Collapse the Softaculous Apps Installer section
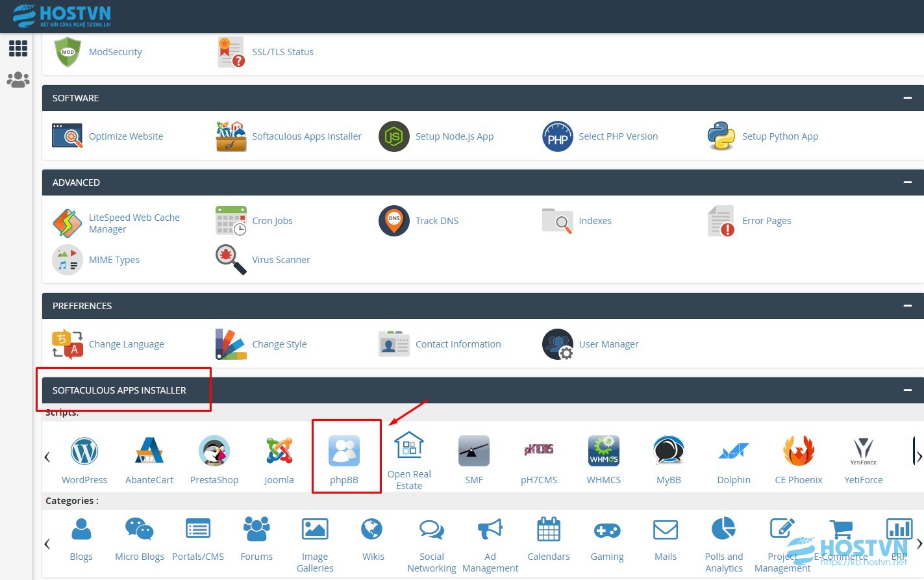 (908, 390)
